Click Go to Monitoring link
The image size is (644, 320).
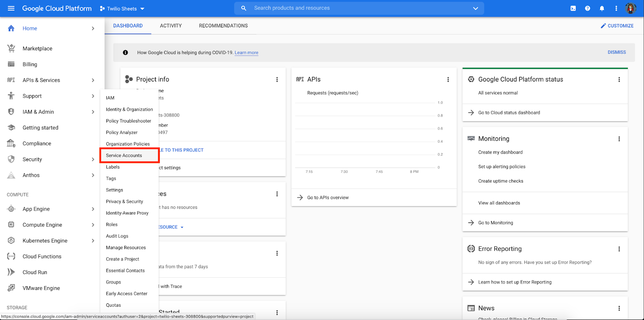pyautogui.click(x=495, y=223)
